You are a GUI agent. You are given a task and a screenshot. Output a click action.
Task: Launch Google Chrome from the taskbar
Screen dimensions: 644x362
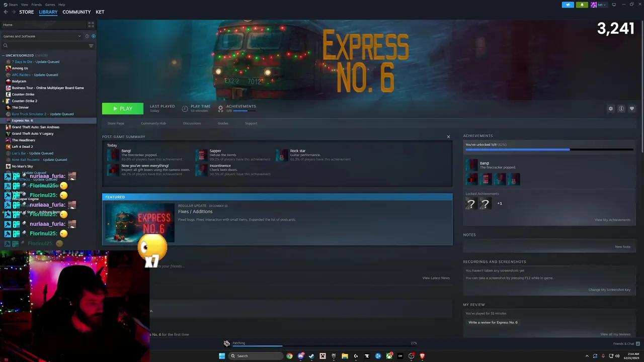tap(289, 356)
